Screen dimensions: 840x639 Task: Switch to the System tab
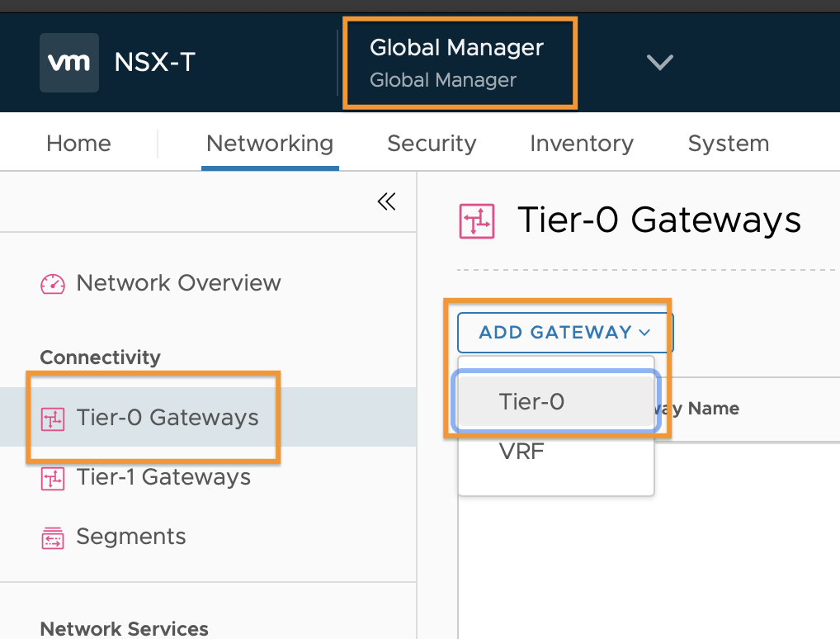point(729,143)
